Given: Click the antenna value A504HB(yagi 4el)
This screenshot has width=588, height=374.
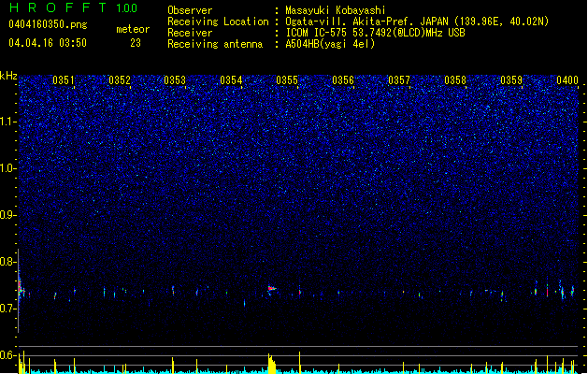Looking at the screenshot, I should click(x=330, y=44).
